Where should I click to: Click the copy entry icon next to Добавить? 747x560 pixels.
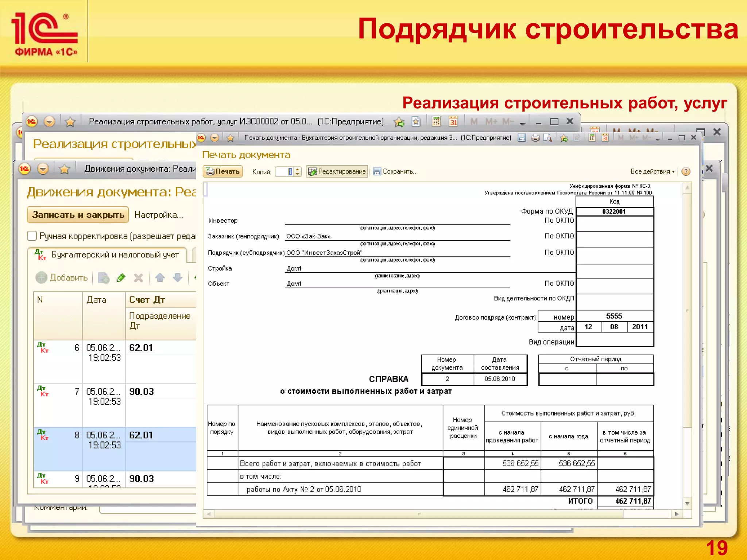coord(104,278)
